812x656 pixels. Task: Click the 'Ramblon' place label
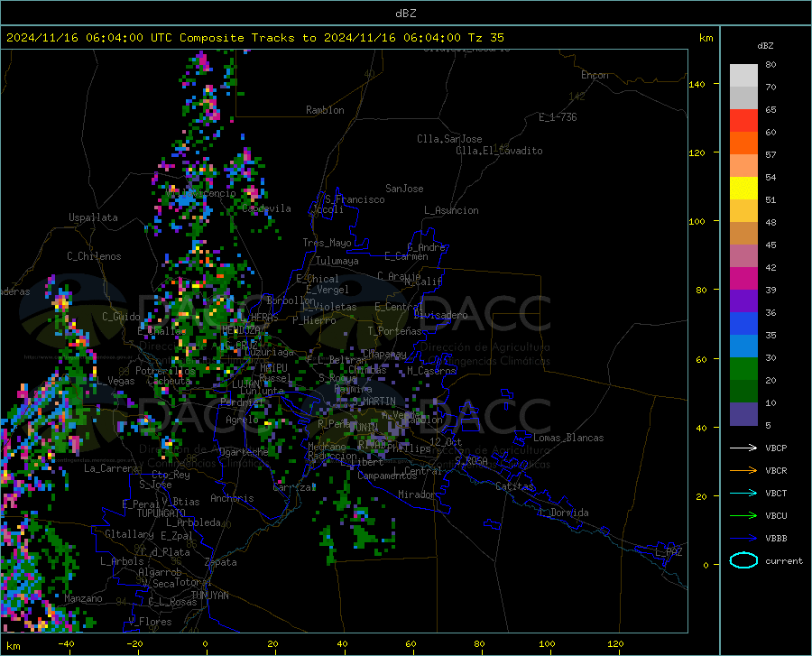click(325, 110)
